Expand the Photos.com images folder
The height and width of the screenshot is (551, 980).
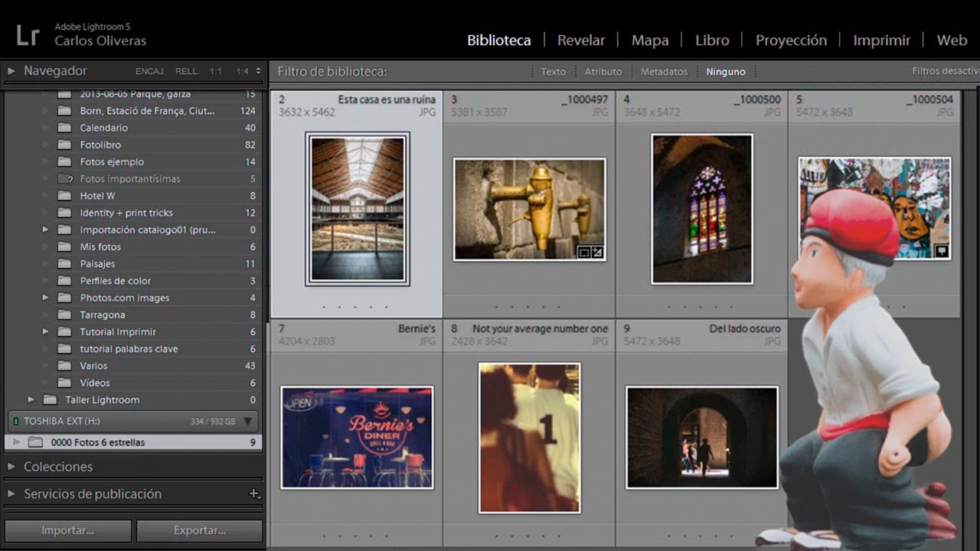click(45, 298)
